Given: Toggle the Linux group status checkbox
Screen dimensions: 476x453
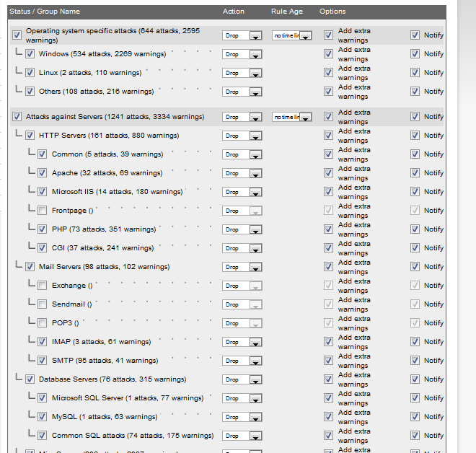Looking at the screenshot, I should point(30,73).
